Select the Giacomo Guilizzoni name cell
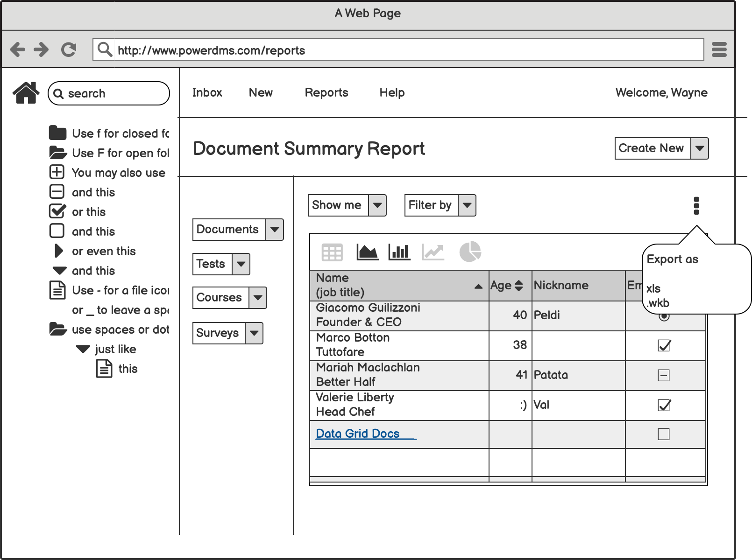 [399, 315]
